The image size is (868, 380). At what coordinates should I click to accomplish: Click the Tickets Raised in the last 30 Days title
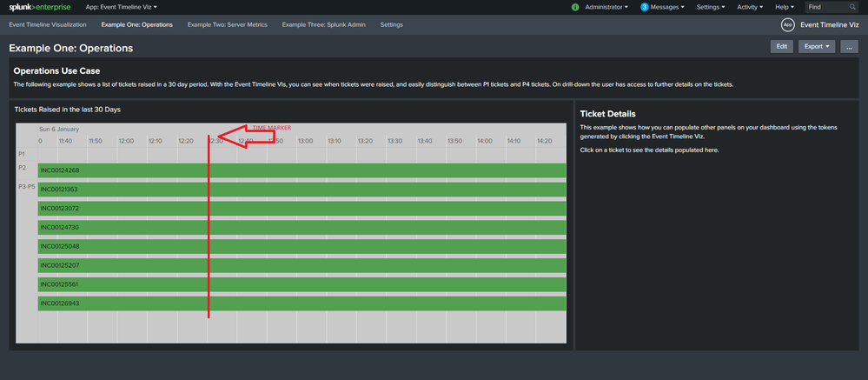click(68, 110)
